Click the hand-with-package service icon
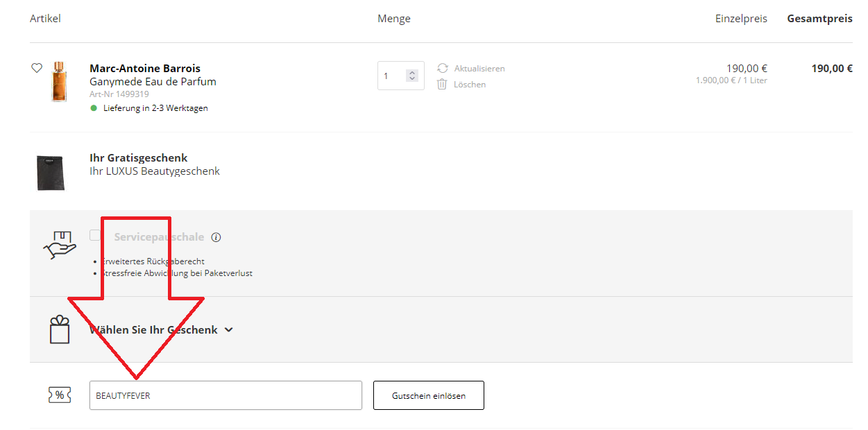Viewport: 868px width, 430px height. point(60,245)
